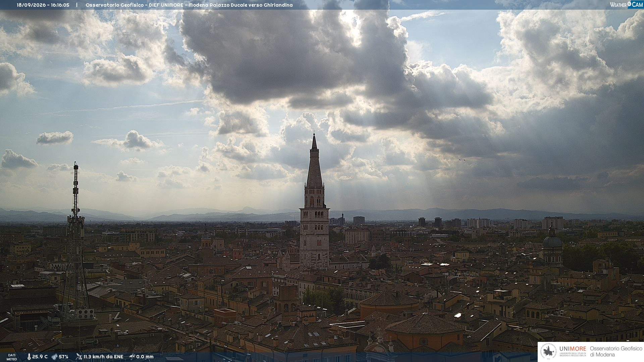Image resolution: width=644 pixels, height=362 pixels.
Task: Click the 0.0 mm rainfall value
Action: pyautogui.click(x=145, y=357)
